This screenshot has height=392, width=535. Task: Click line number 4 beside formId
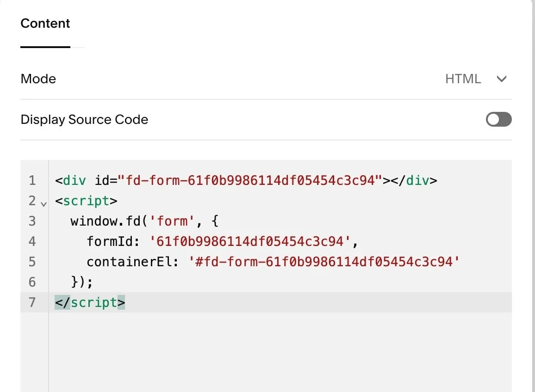click(32, 241)
